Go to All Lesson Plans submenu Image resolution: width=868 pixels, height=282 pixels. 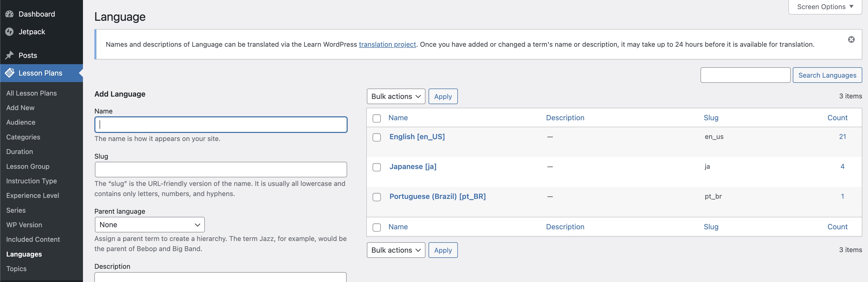[x=31, y=93]
